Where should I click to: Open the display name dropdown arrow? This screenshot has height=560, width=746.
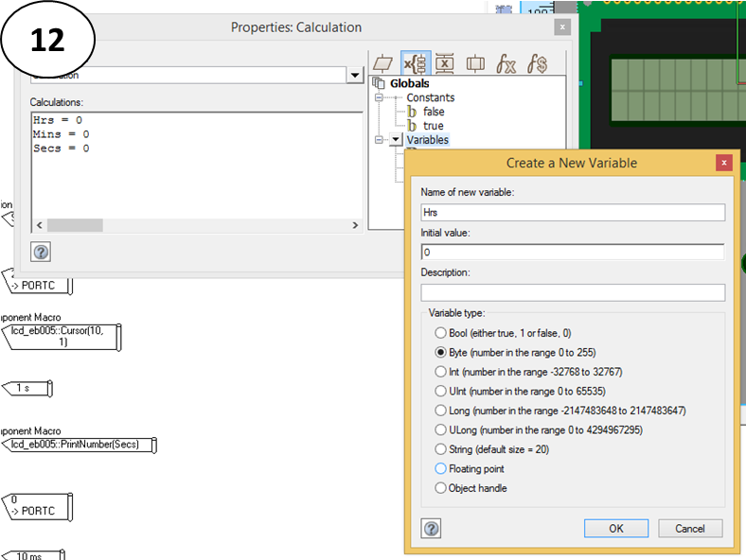(355, 75)
